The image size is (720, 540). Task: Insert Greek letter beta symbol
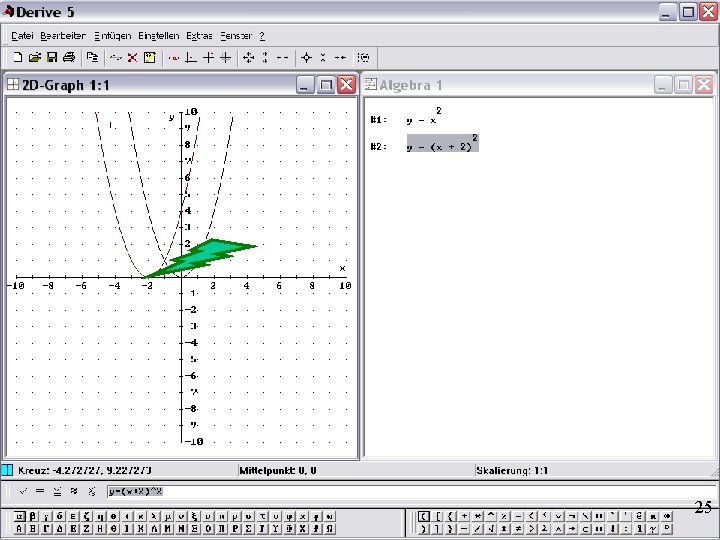(33, 516)
